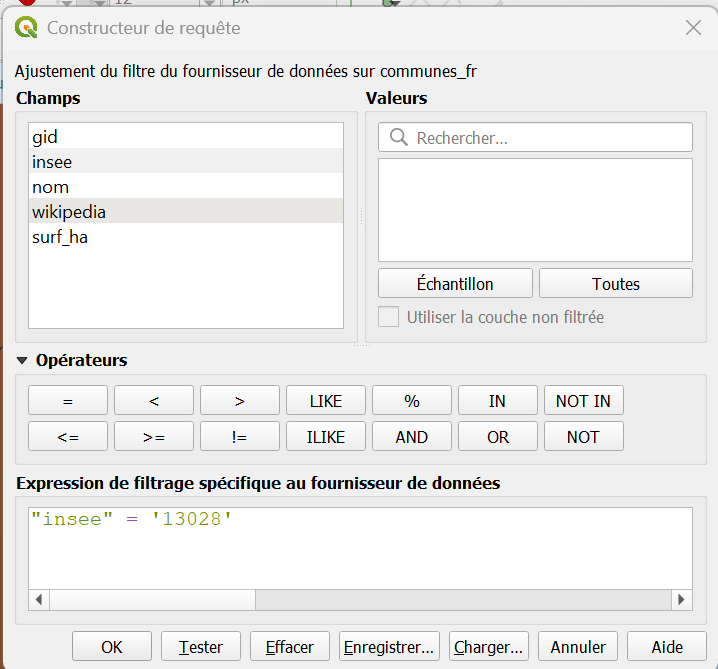The image size is (718, 669).
Task: Select the wikipedia field in Champs
Action: 185,211
